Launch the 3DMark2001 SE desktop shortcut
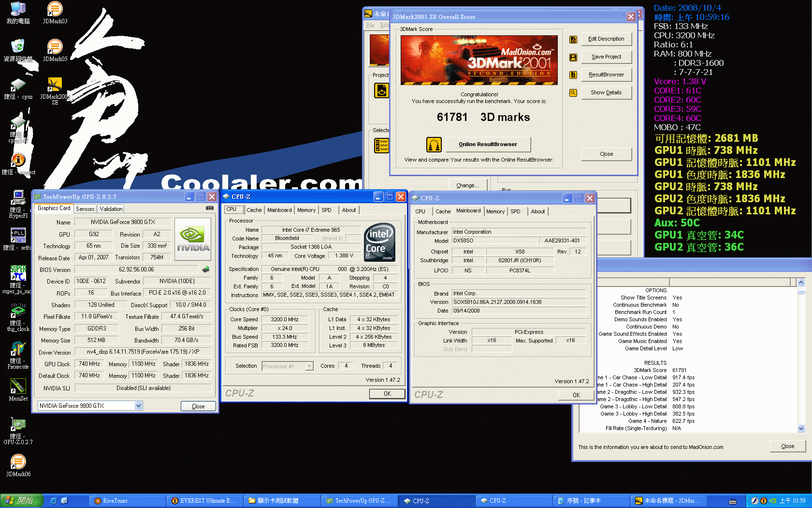 (x=55, y=91)
